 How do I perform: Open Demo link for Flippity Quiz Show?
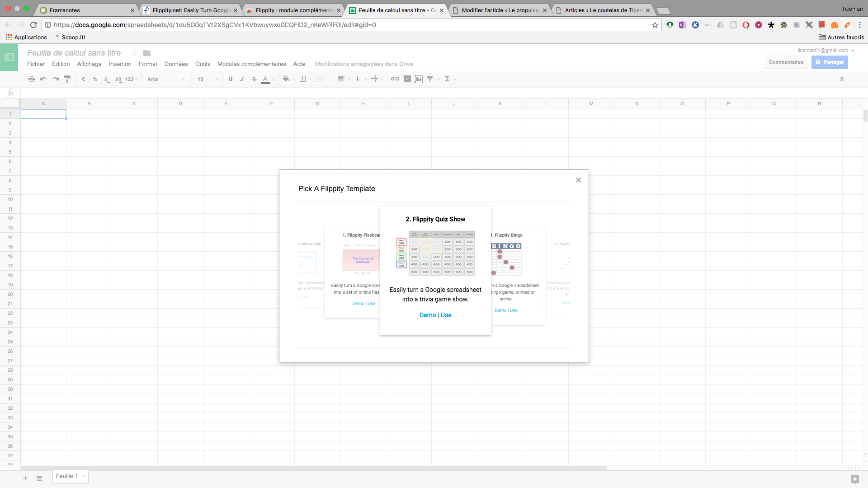pyautogui.click(x=428, y=315)
